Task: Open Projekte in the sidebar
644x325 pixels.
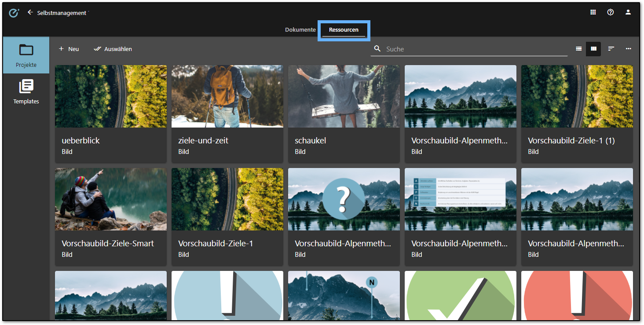Action: [x=26, y=55]
